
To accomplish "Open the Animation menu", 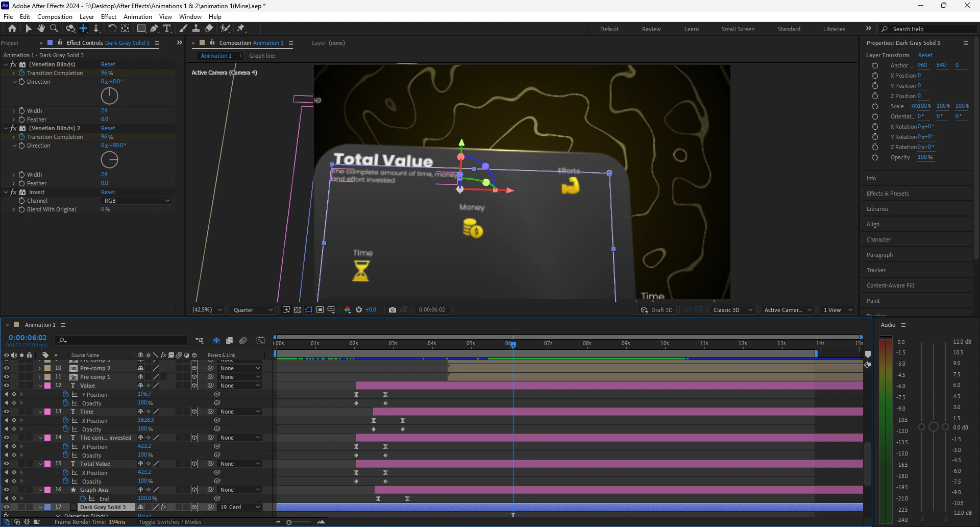I will pos(137,17).
